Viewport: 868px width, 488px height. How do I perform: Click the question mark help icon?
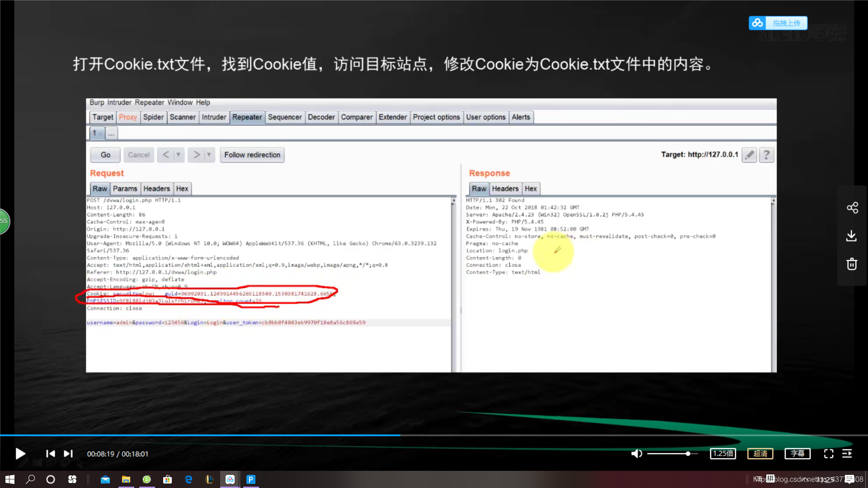766,155
